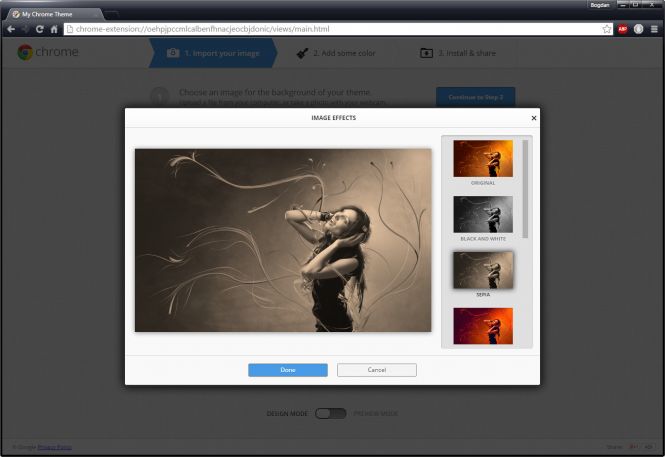This screenshot has height=457, width=665.
Task: Go to step 2 Add some color
Action: point(337,53)
